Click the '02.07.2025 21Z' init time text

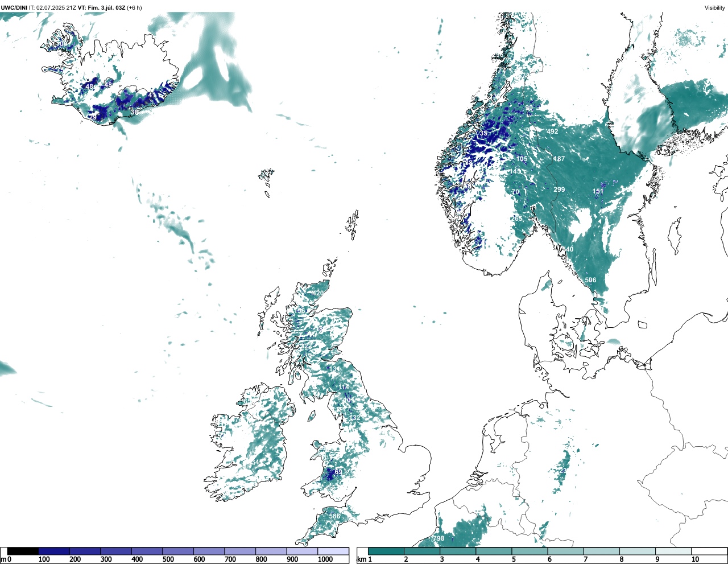[56, 8]
